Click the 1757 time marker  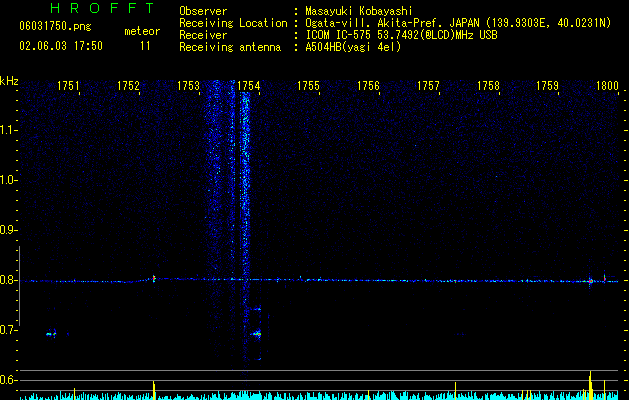pyautogui.click(x=428, y=86)
